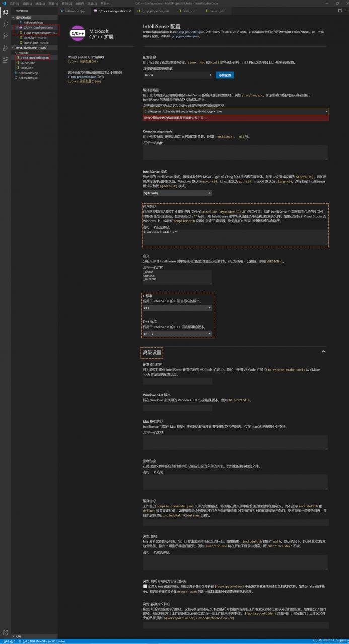Close the C/C++ Configurations tab
This screenshot has height=644, width=349.
point(131,11)
